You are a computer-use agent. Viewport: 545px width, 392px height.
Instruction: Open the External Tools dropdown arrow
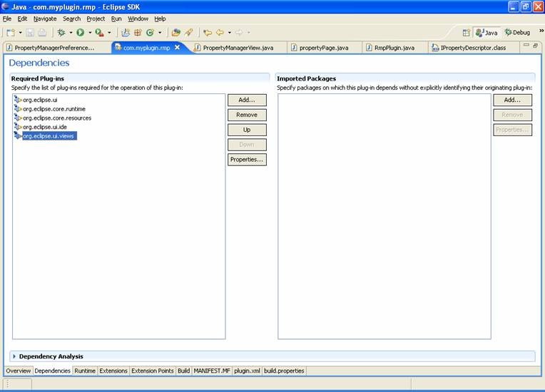click(x=109, y=33)
